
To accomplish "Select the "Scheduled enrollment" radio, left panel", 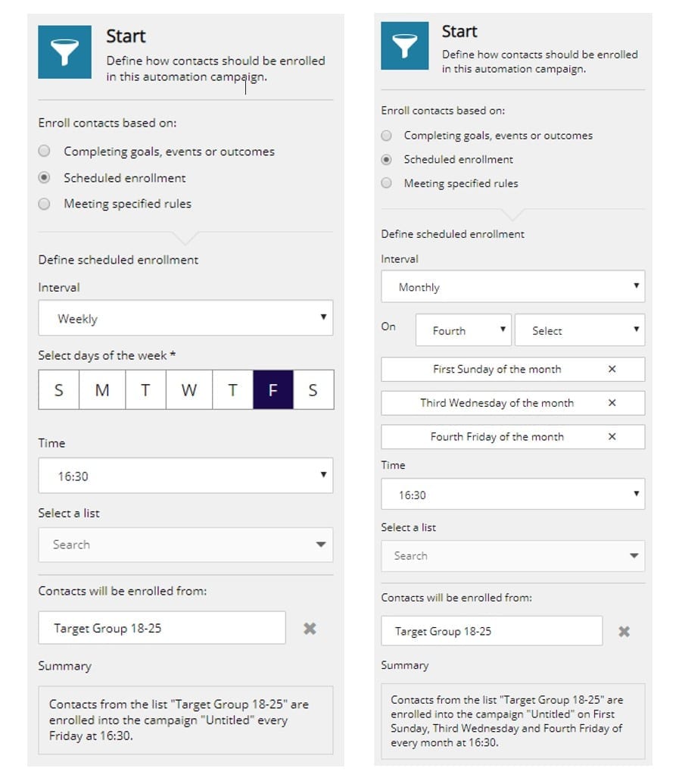I will 44,178.
